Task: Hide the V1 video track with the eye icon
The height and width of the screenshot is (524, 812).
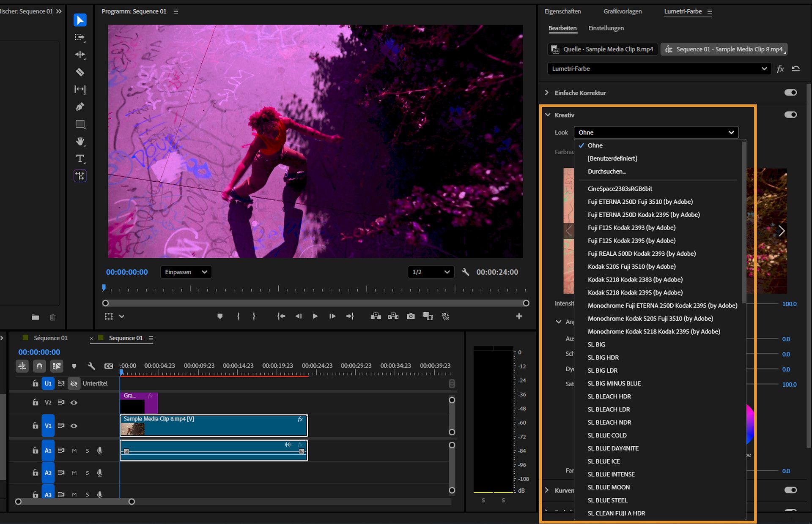Action: point(74,426)
